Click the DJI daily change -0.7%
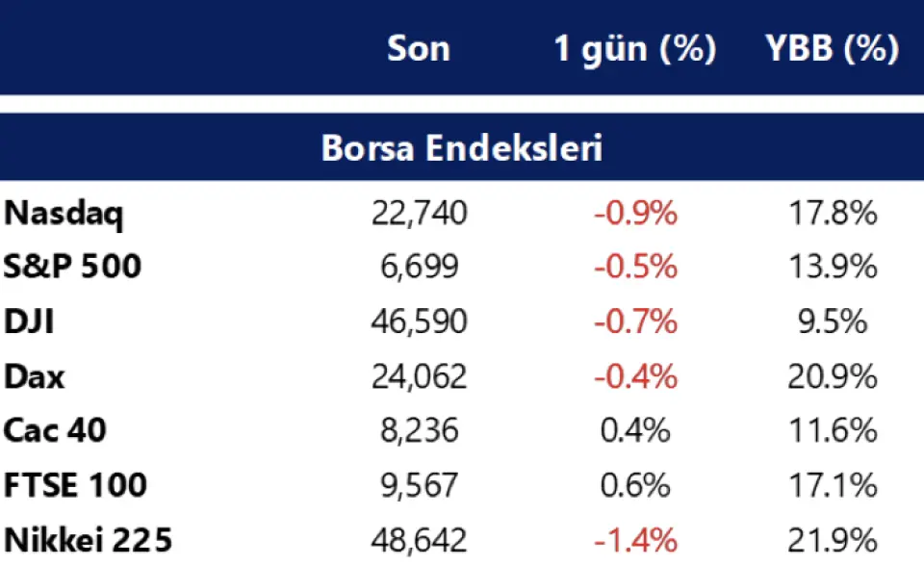 (635, 322)
